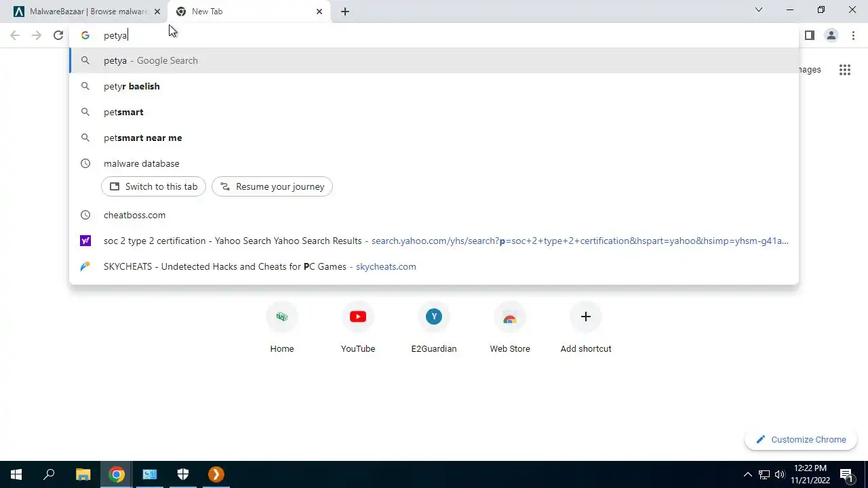This screenshot has width=868, height=488.
Task: Click Chrome icon in taskbar
Action: [x=117, y=474]
